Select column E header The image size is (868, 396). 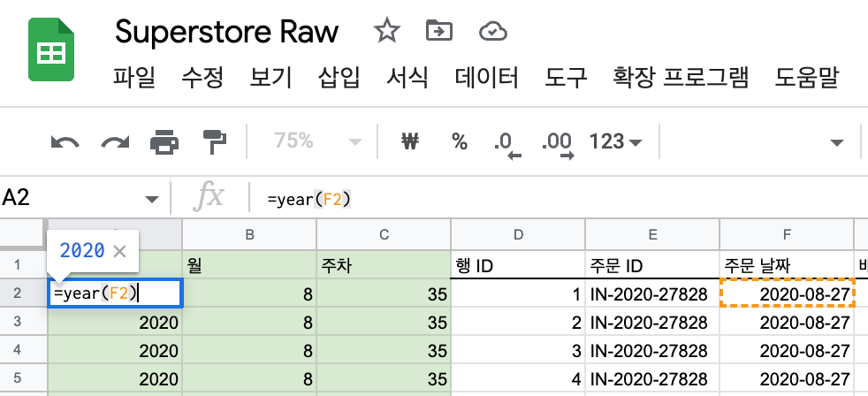coord(652,235)
